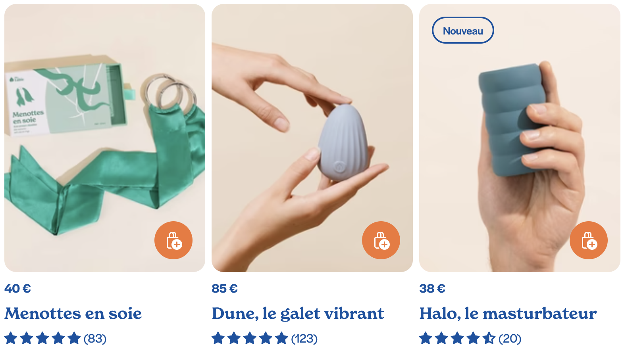
Task: Add Menottes en soie to cart
Action: (x=173, y=240)
